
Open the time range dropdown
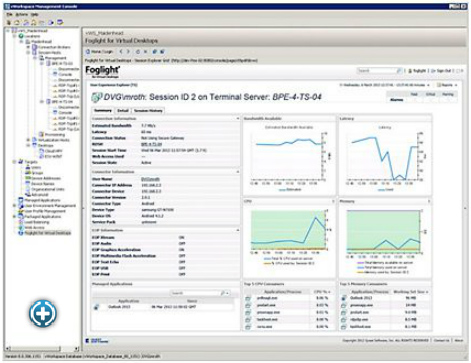pos(384,85)
